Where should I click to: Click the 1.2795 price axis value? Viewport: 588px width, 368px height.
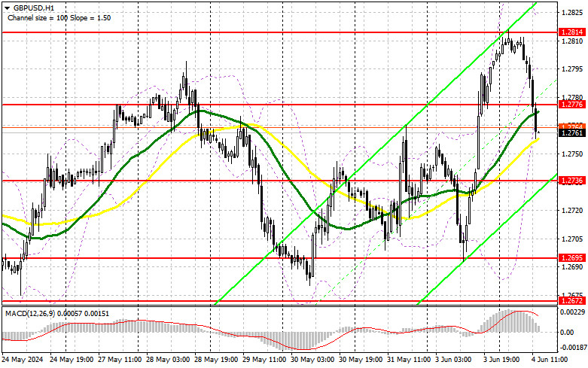(x=572, y=69)
